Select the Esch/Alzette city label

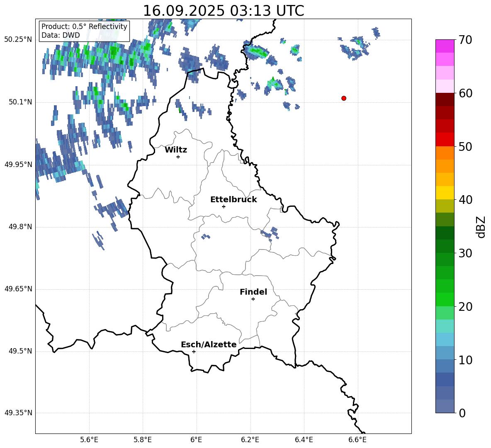(x=209, y=344)
